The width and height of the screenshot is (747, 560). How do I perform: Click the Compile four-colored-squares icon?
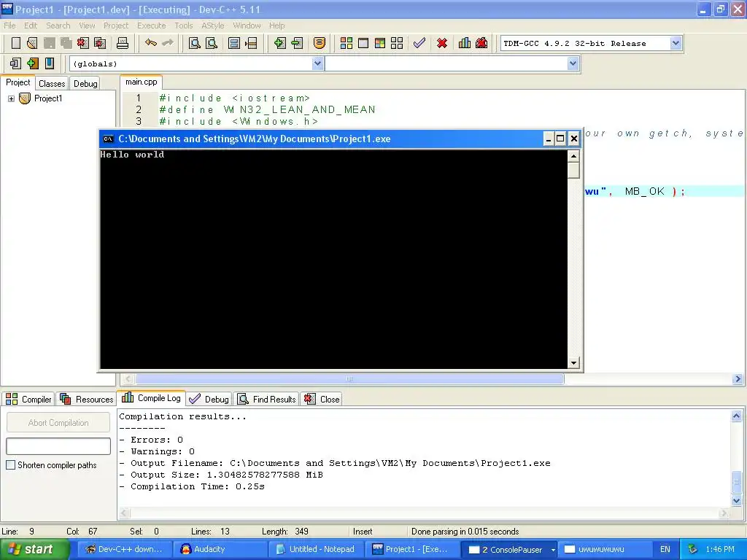click(x=347, y=43)
